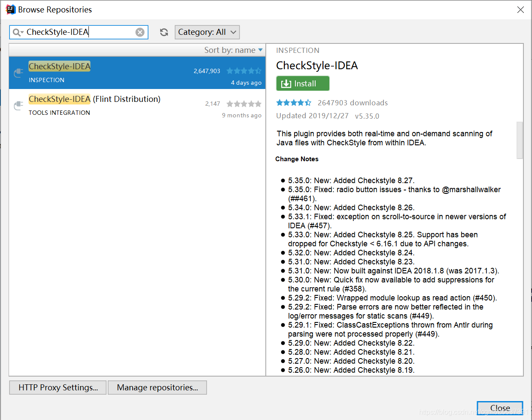
Task: Reload the plugin list with refresh icon
Action: pyautogui.click(x=164, y=32)
